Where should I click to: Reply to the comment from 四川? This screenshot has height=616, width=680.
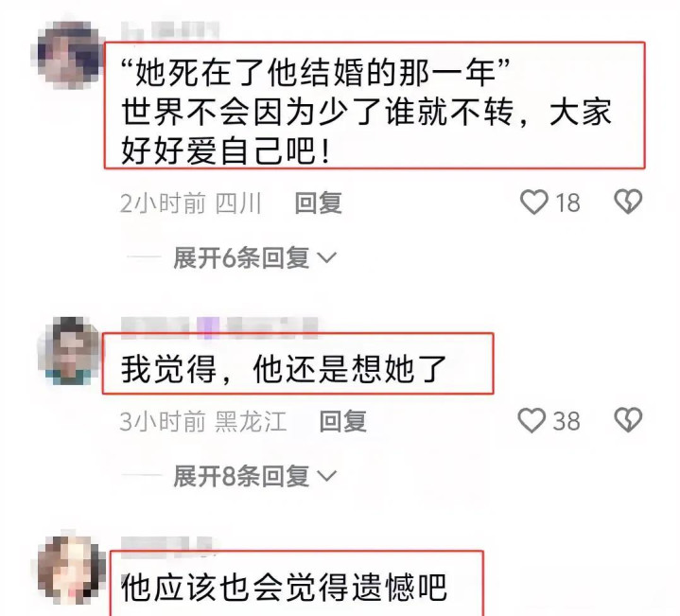click(319, 202)
